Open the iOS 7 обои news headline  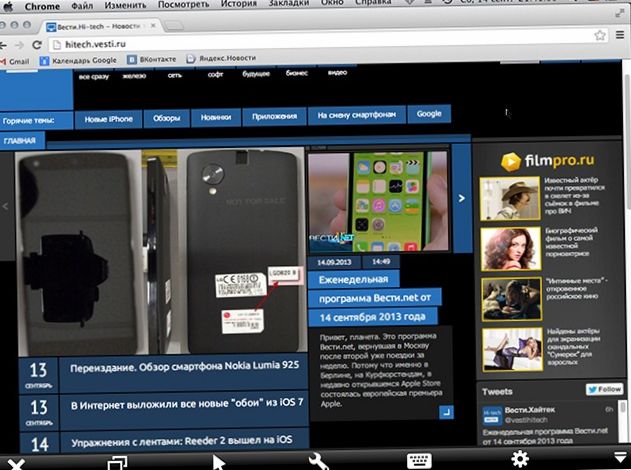187,404
